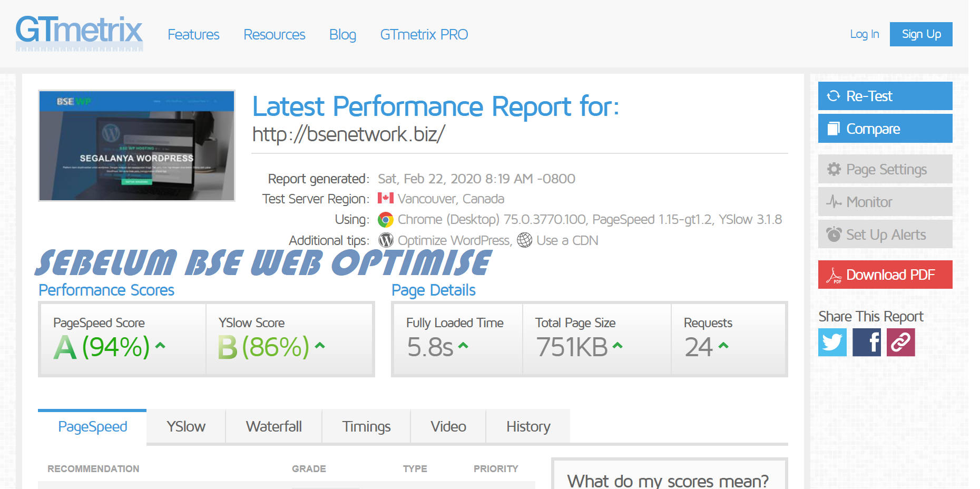This screenshot has height=489, width=980.
Task: Sort by the TYPE column header
Action: pos(415,469)
